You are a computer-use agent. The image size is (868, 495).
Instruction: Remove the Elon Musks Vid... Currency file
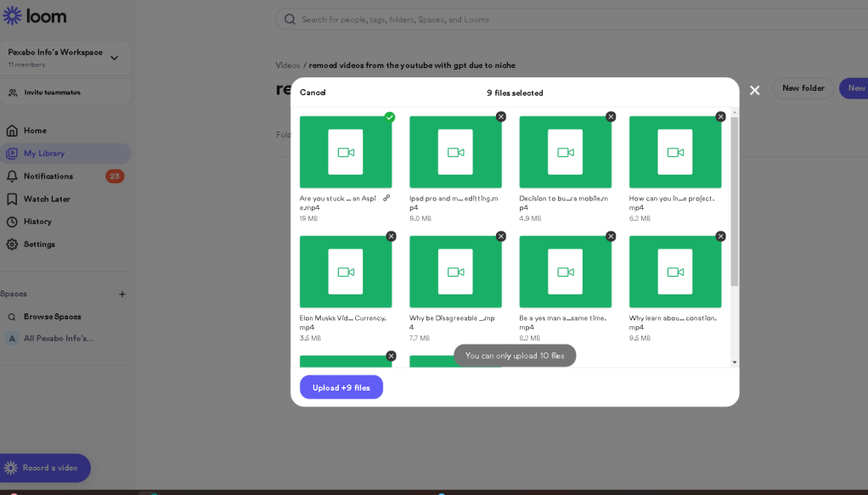click(392, 236)
